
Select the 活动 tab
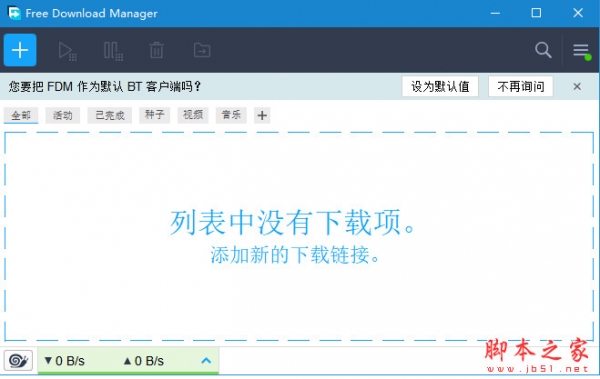(62, 115)
